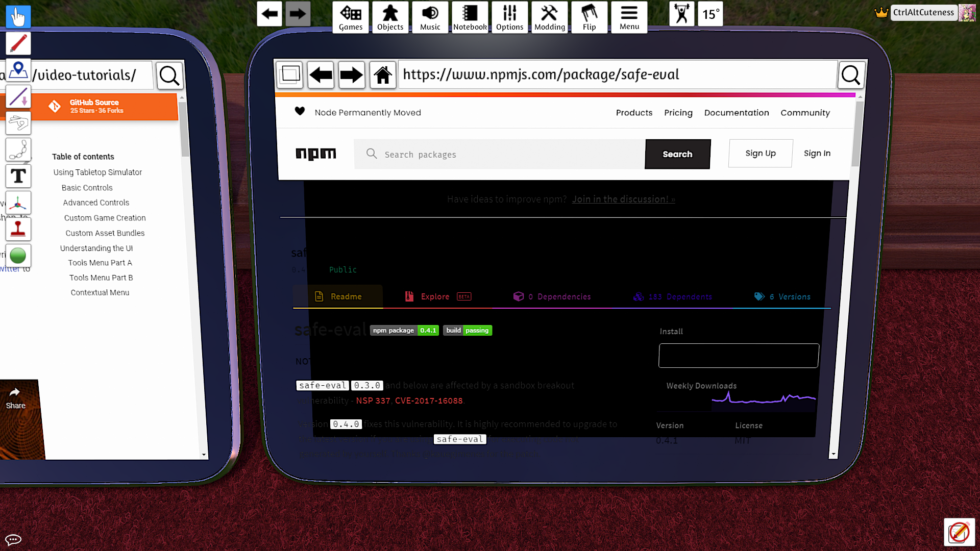Open the Basic Controls tutorial link

87,188
